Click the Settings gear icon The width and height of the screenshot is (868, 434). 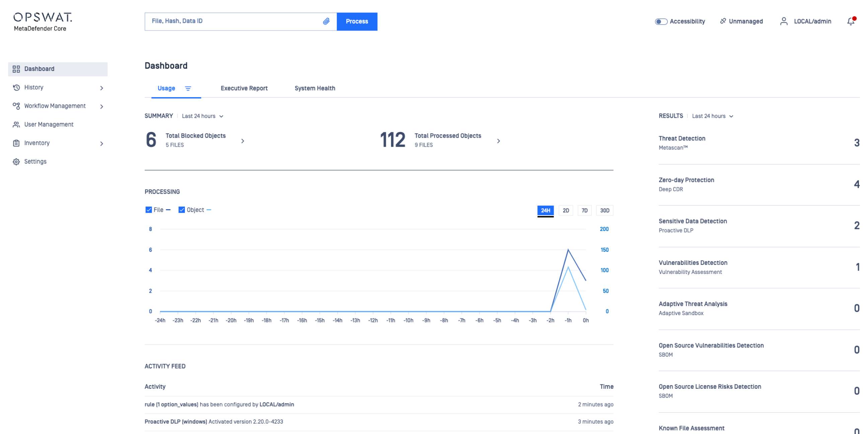[16, 162]
